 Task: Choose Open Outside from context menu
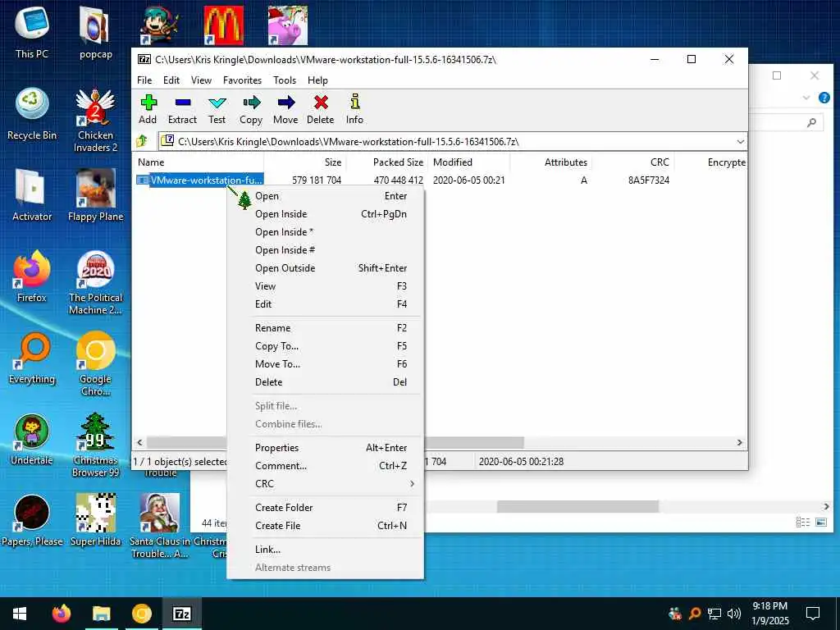tap(325, 268)
